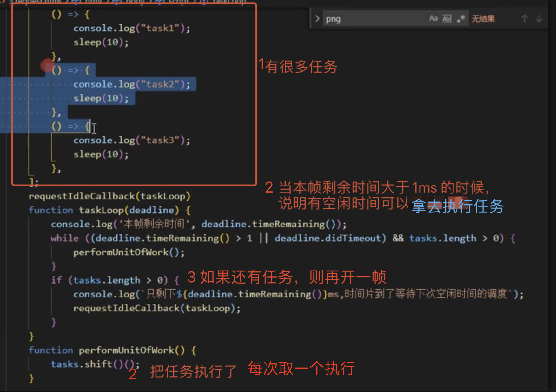This screenshot has width=556, height=392.
Task: Go to next match with the down arrow
Action: [539, 19]
